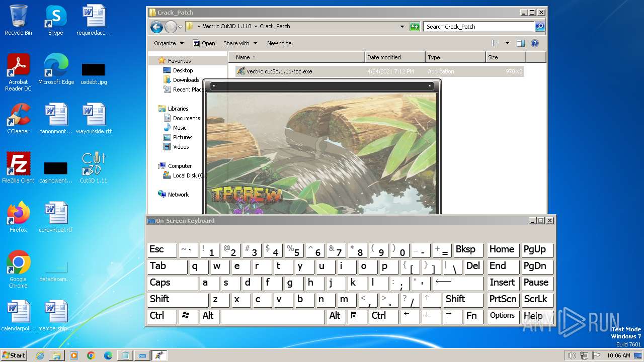Launch Firefox from the desktop
The height and width of the screenshot is (362, 644).
[18, 217]
